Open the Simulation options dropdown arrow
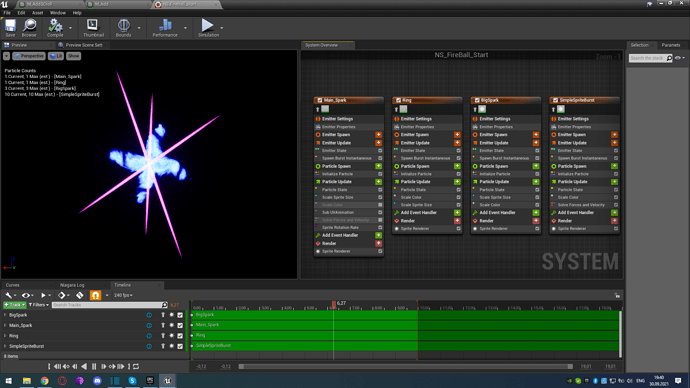The height and width of the screenshot is (388, 690). [222, 28]
